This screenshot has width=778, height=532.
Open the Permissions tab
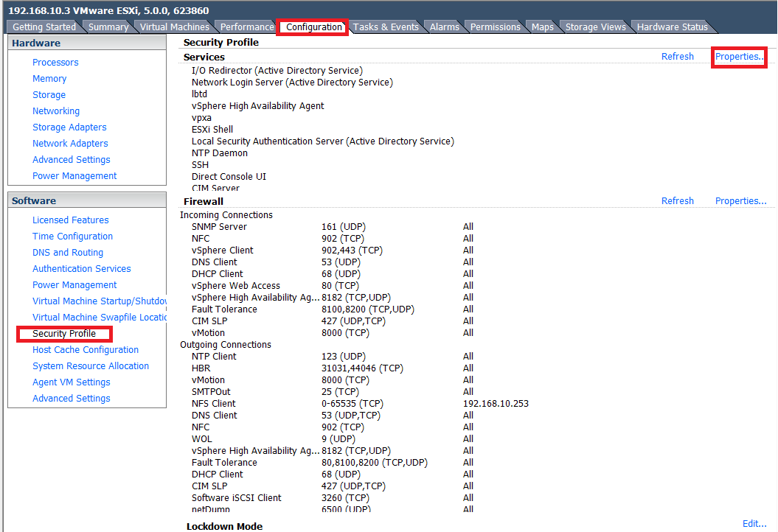pyautogui.click(x=495, y=27)
